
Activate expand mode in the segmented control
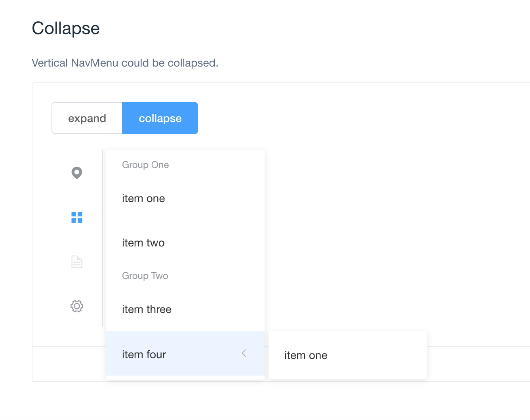[x=87, y=118]
